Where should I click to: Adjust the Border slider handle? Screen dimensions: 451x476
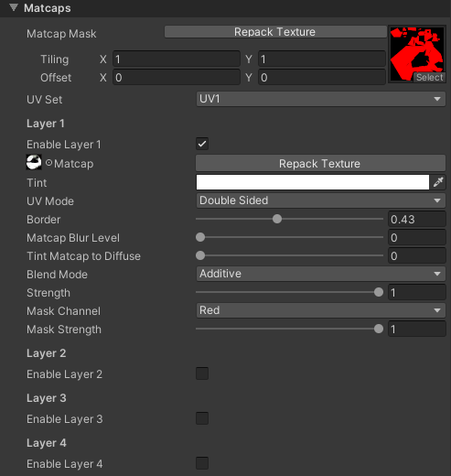[x=277, y=219]
